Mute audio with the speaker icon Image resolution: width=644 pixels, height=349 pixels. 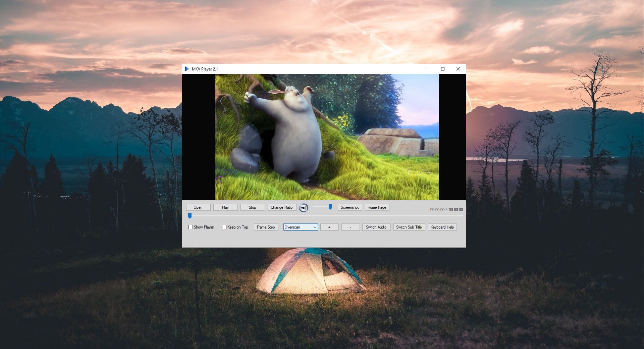point(304,208)
